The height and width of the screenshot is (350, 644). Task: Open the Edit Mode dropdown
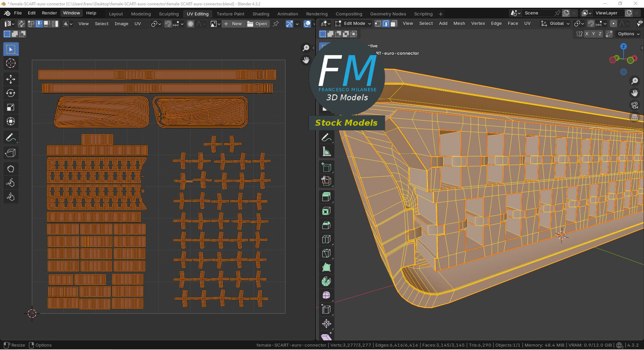354,24
